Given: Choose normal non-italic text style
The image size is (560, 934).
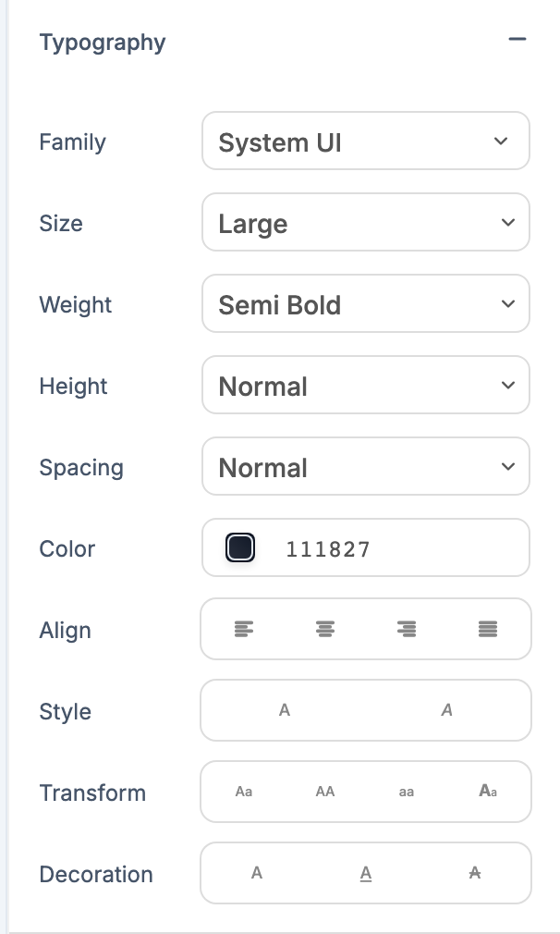Looking at the screenshot, I should click(x=285, y=710).
